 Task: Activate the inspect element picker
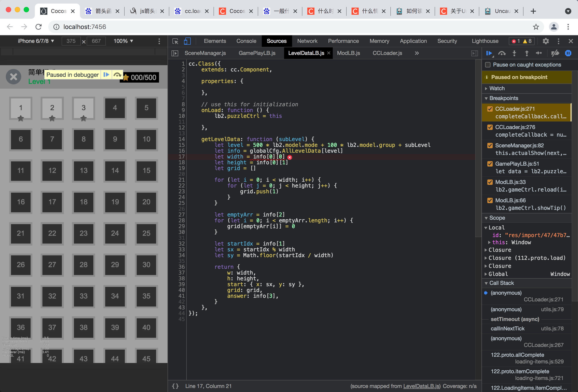[175, 41]
